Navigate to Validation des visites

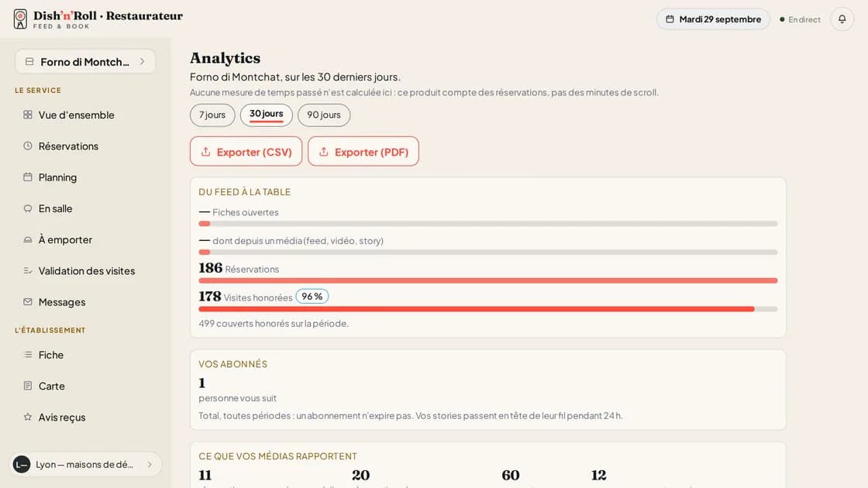(x=85, y=271)
